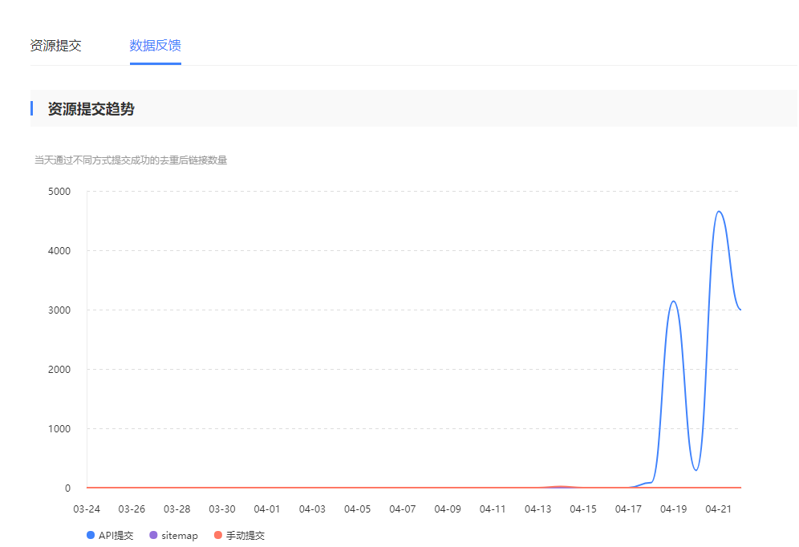
Task: Click the 5000 value on the y-axis
Action: [x=60, y=191]
